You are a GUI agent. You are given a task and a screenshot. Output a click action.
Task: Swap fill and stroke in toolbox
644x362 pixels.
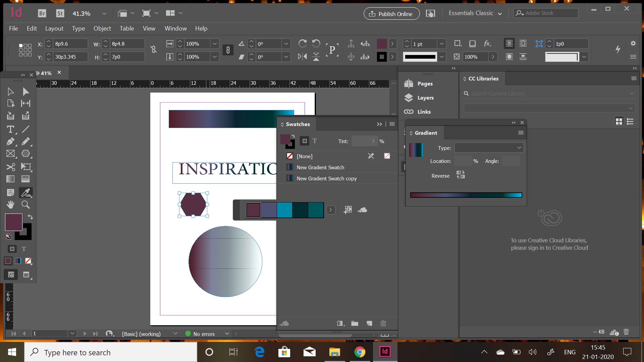(30, 217)
